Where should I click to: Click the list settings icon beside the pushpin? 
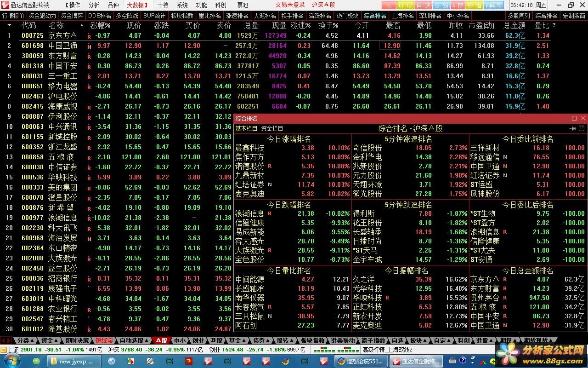pyautogui.click(x=582, y=129)
